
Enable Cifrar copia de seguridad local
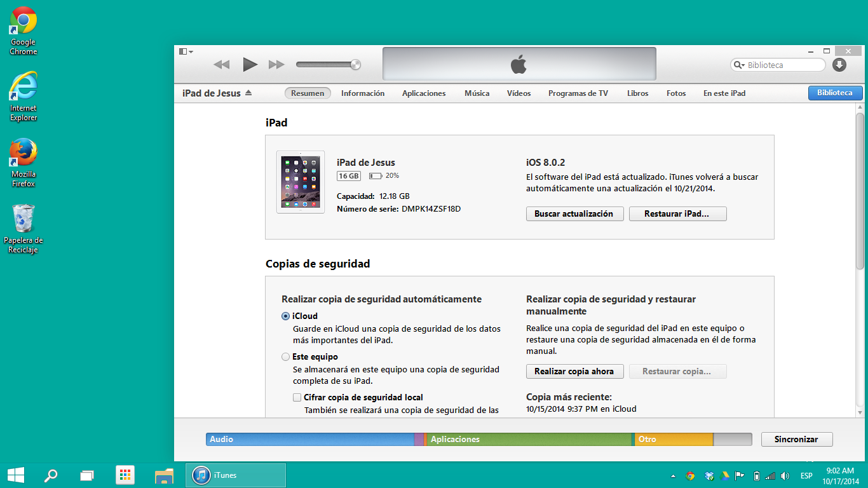point(297,398)
